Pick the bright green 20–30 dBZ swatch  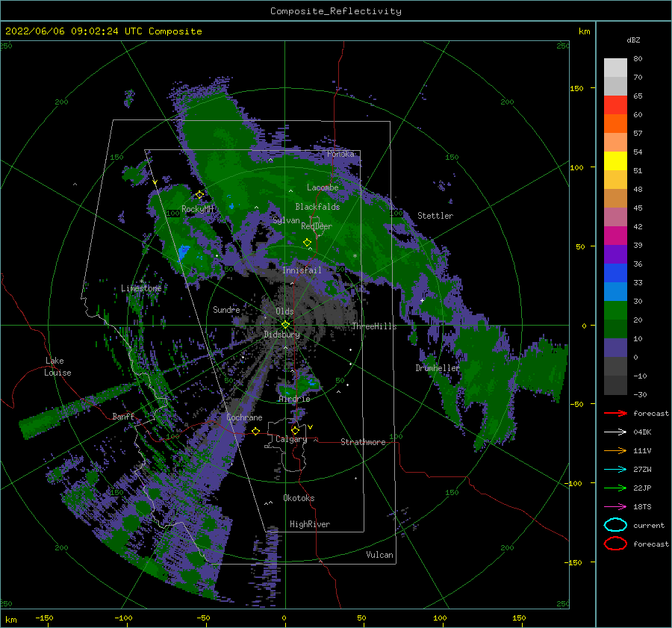(x=615, y=311)
